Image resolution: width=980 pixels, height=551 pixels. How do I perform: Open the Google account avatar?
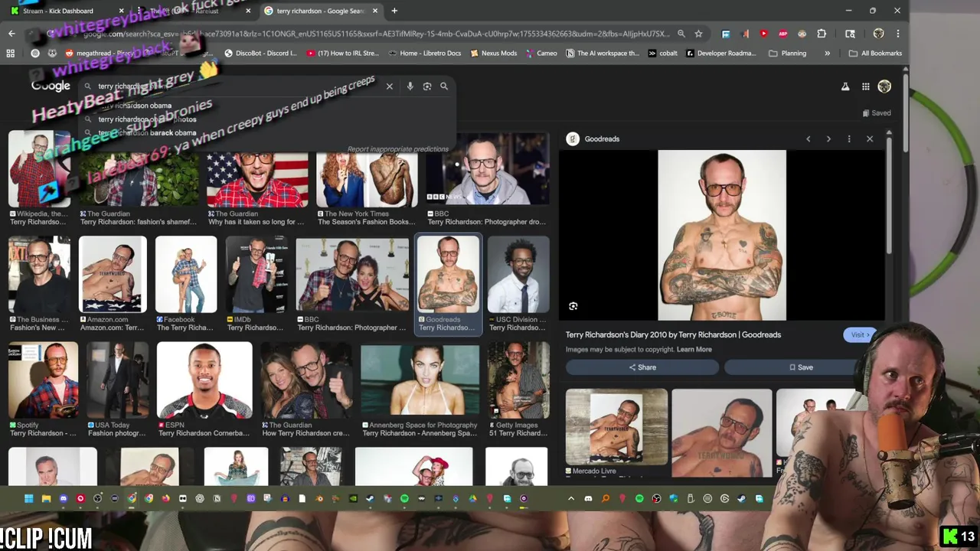click(884, 86)
